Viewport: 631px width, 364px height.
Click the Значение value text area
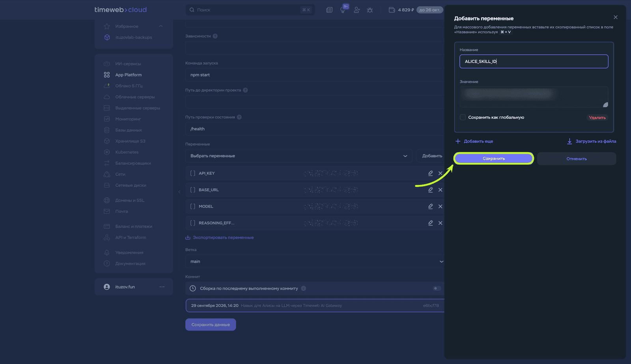click(534, 97)
